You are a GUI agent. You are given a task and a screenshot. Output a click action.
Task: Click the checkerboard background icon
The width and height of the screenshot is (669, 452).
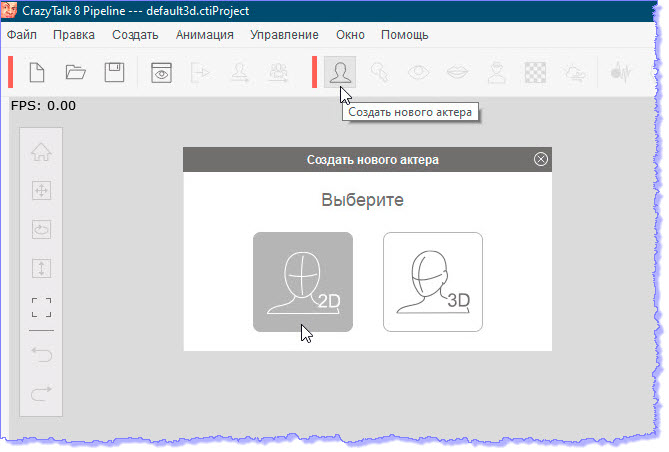tap(535, 72)
